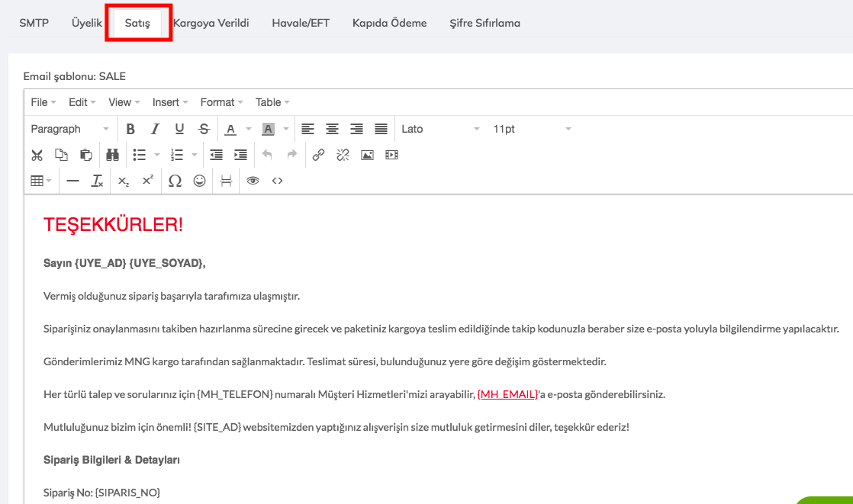Screen dimensions: 853x504
Task: Toggle Italic formatting
Action: pos(155,129)
